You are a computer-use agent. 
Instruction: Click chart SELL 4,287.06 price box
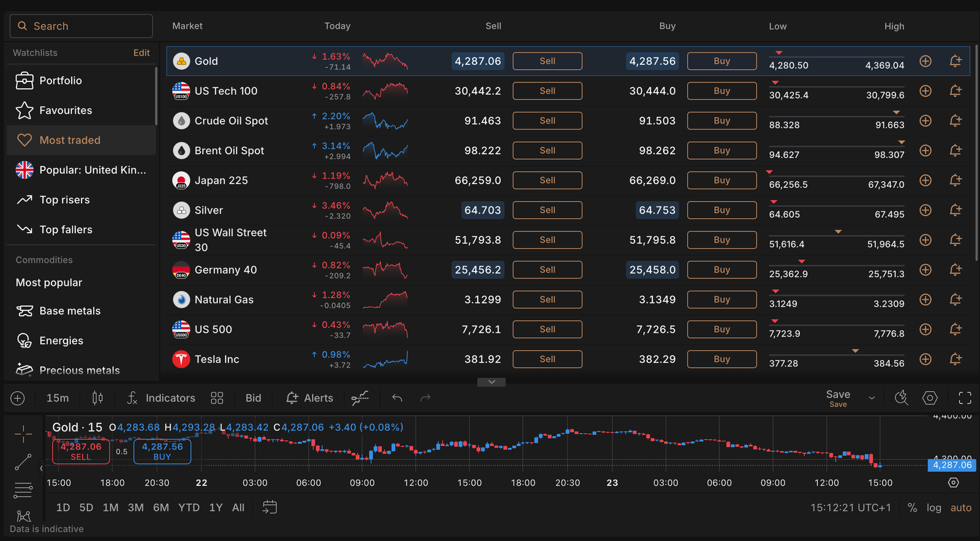pyautogui.click(x=81, y=451)
